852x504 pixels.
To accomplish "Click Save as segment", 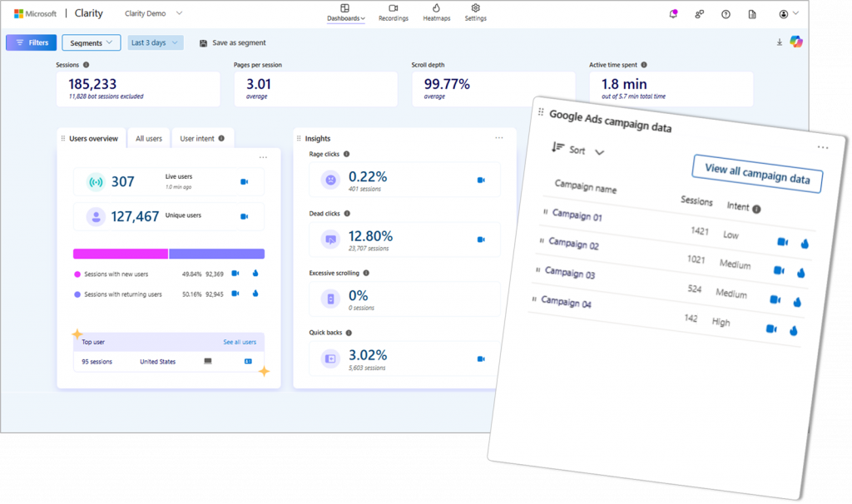I will [x=233, y=43].
